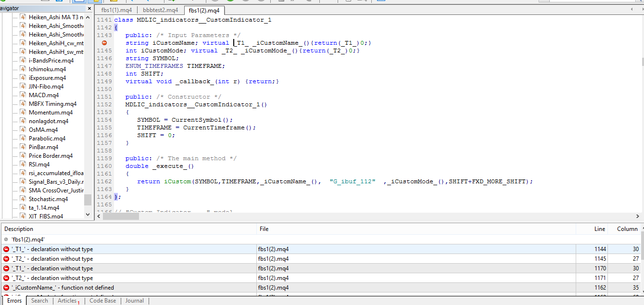Click the Parabolic.mq4 file icon
The width and height of the screenshot is (644, 305).
pos(23,139)
